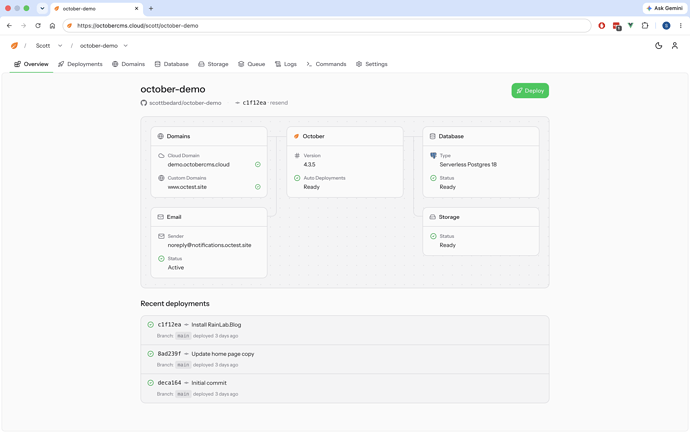This screenshot has height=432, width=690.
Task: Click the noreply@notifications.octest.site sender text
Action: coord(209,245)
